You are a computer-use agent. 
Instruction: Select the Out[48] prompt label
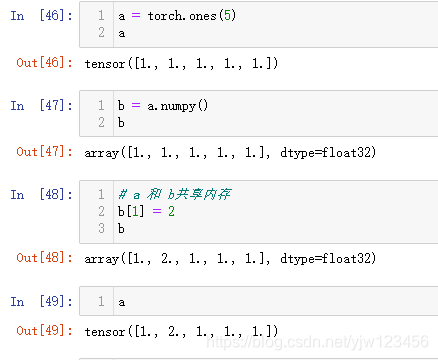[x=44, y=258]
